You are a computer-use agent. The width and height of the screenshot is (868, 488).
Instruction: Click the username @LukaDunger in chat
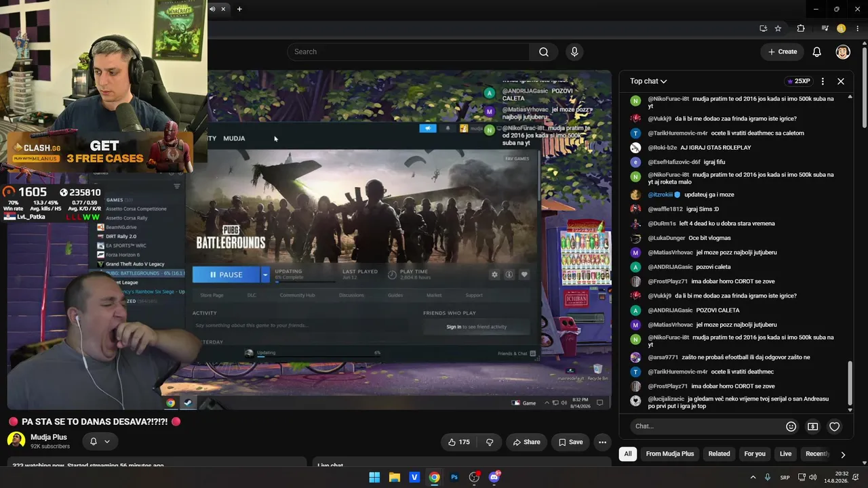667,238
